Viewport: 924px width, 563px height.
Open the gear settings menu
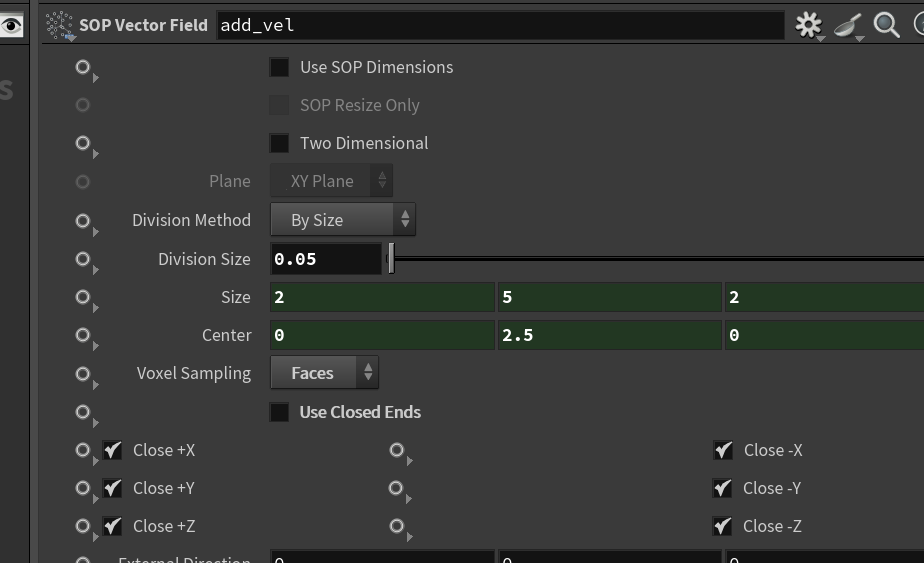(808, 25)
